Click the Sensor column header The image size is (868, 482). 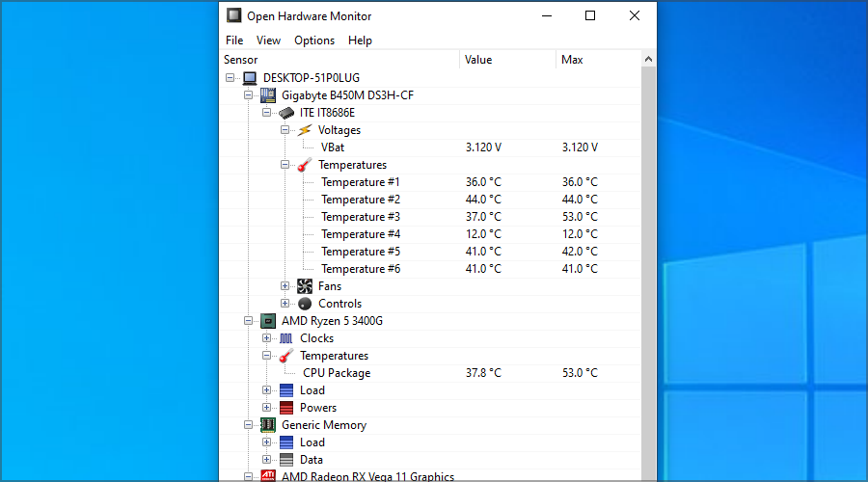[x=339, y=60]
